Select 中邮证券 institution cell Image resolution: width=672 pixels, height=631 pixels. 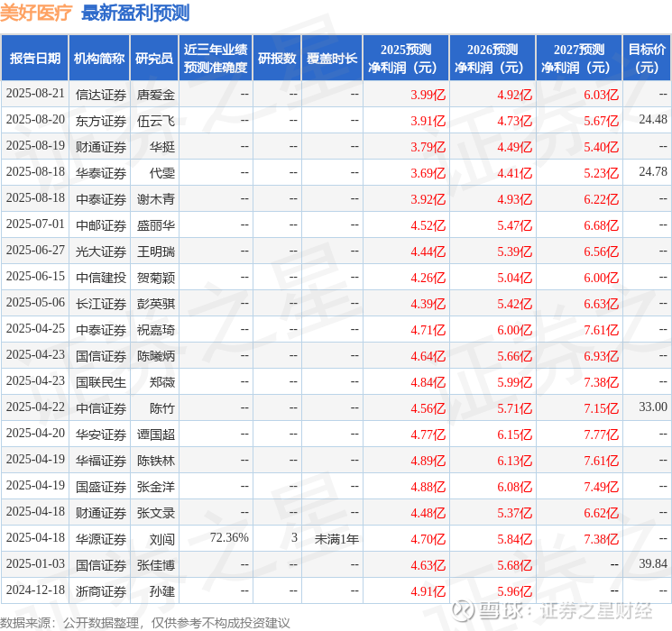click(101, 225)
